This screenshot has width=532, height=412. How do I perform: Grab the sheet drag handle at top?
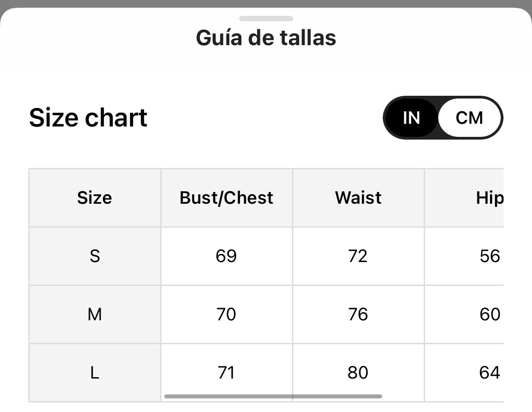[x=266, y=19]
